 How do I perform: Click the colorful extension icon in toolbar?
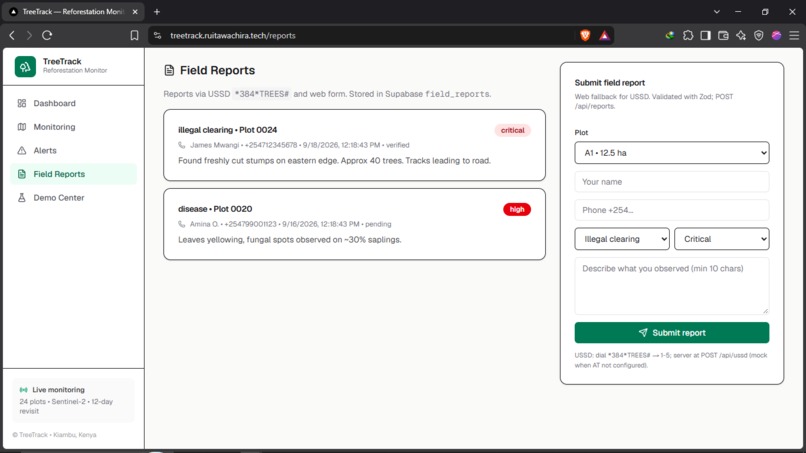coord(670,35)
